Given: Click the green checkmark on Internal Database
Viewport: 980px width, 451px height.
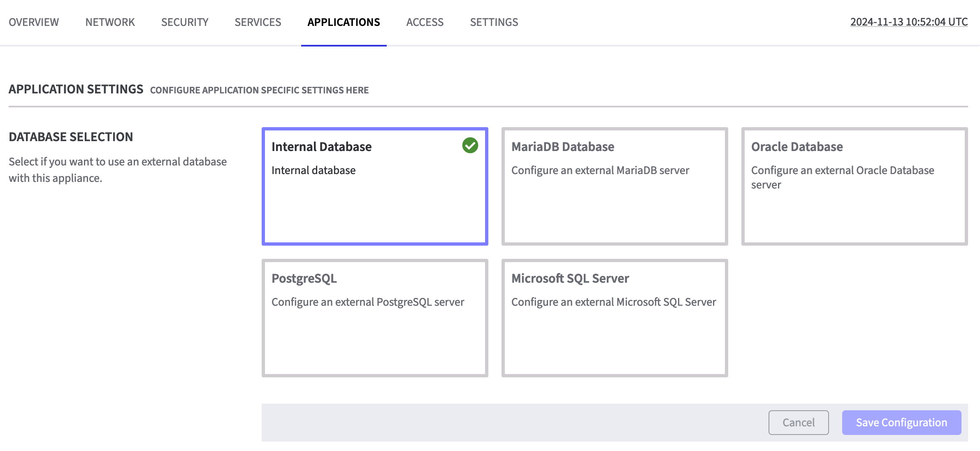Looking at the screenshot, I should click(470, 145).
